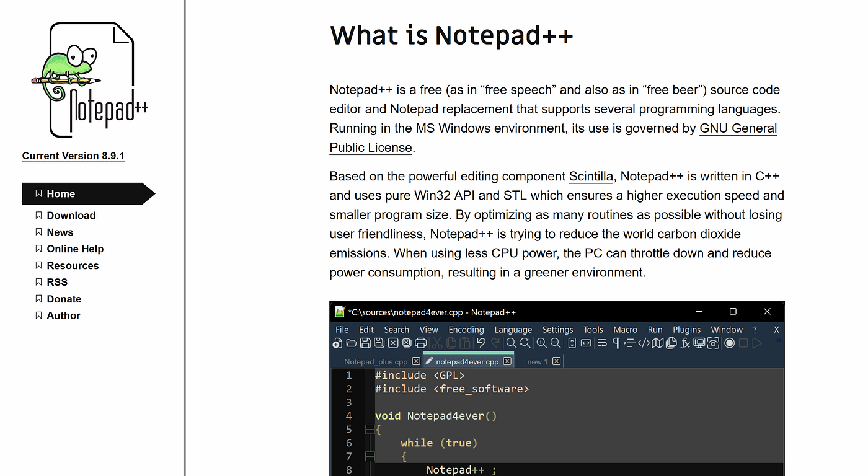Toggle Show All Characters pilcrow icon
The image size is (868, 476).
coord(616,343)
